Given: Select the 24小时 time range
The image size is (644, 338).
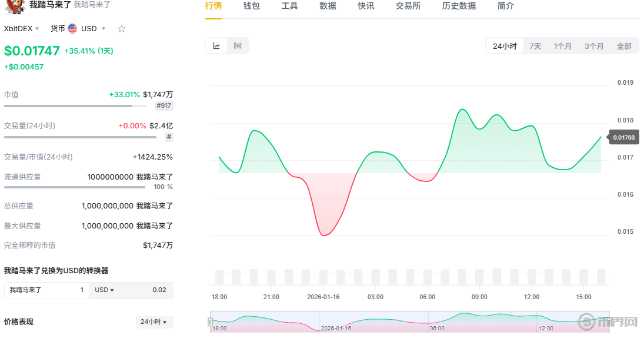Looking at the screenshot, I should (505, 46).
